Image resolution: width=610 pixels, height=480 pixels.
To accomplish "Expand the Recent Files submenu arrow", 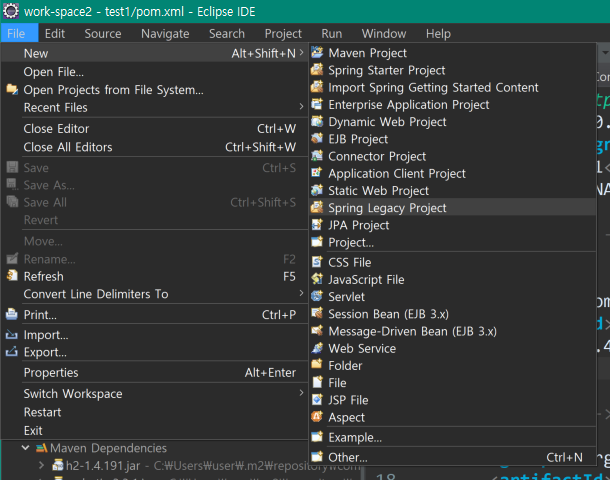I will tap(301, 107).
